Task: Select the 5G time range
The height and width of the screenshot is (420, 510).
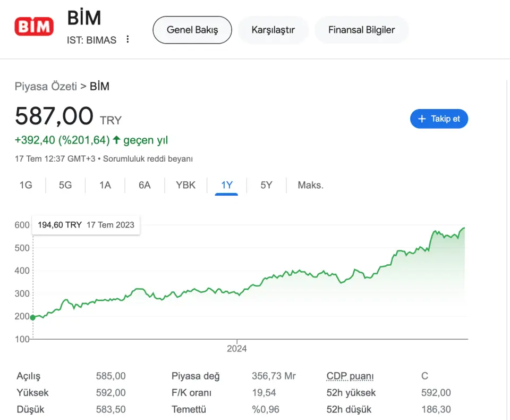Action: pos(65,185)
